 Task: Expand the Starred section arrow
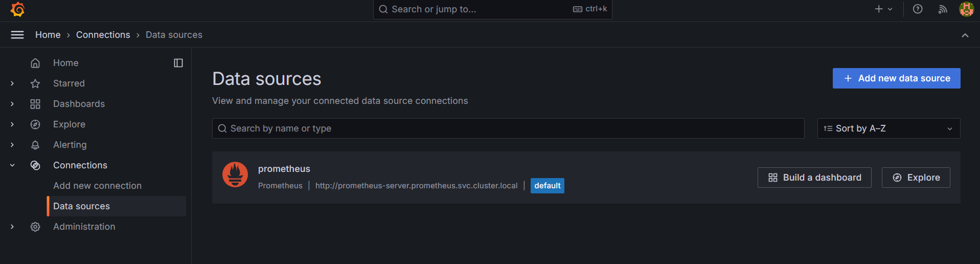click(12, 83)
